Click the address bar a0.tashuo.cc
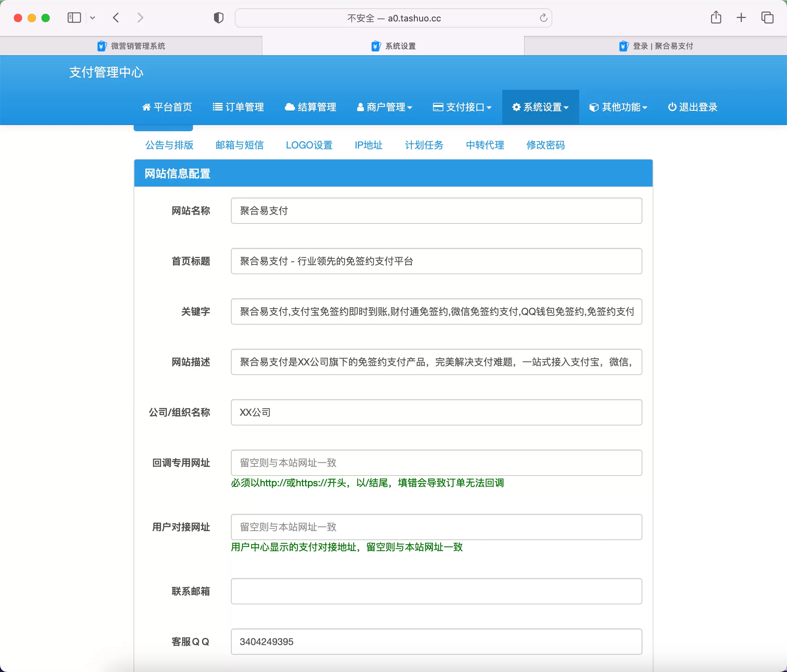 [x=393, y=18]
